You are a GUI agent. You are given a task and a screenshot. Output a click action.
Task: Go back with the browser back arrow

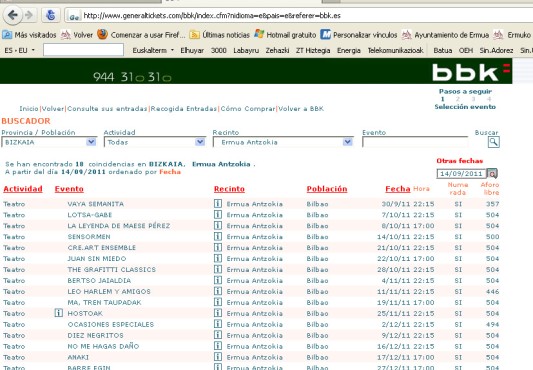coord(13,15)
